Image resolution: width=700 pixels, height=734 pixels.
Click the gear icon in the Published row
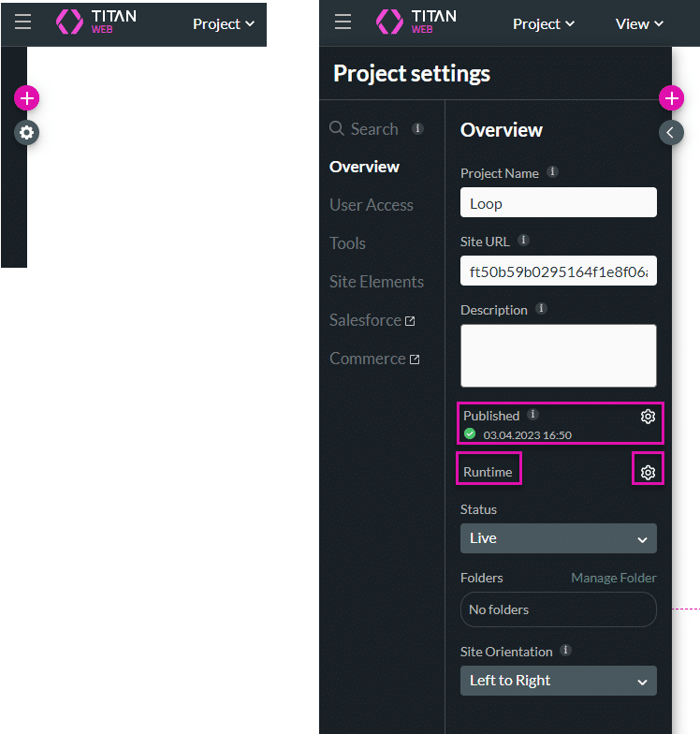(x=648, y=417)
